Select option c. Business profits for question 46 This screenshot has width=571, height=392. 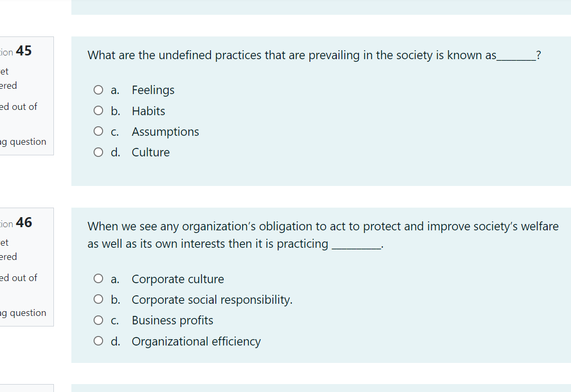tap(98, 320)
